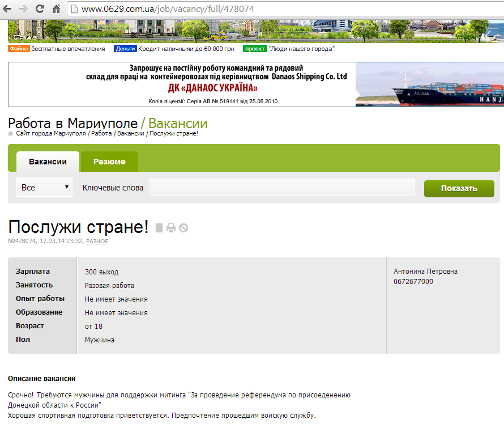Click the browser back arrow
Image resolution: width=504 pixels, height=428 pixels.
click(x=8, y=9)
